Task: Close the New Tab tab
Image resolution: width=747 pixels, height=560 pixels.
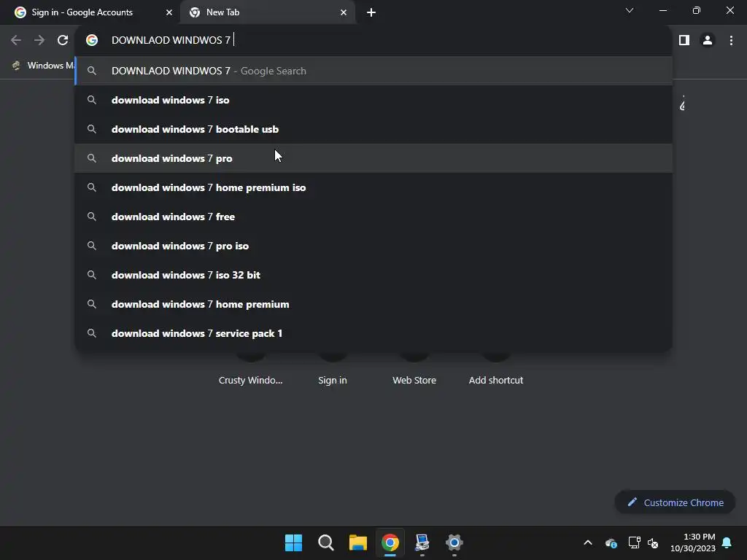Action: [x=344, y=12]
